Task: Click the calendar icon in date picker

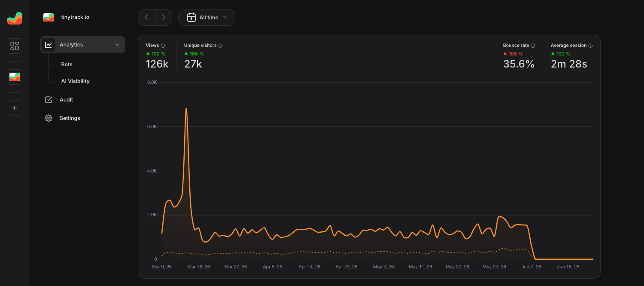Action: pyautogui.click(x=191, y=18)
